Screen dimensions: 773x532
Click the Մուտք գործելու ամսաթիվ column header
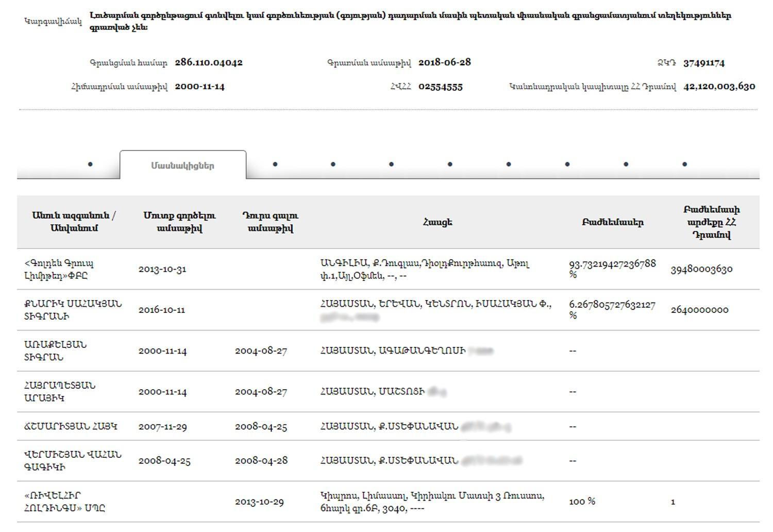[x=179, y=222]
